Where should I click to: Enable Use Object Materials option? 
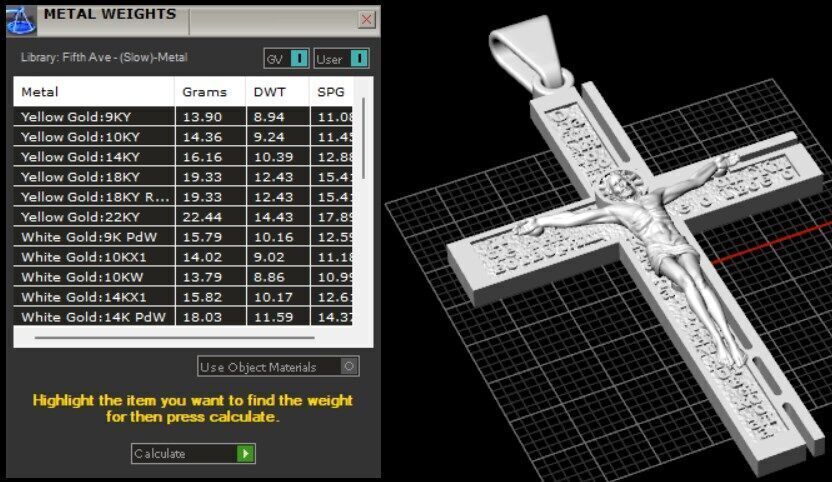pyautogui.click(x=278, y=366)
